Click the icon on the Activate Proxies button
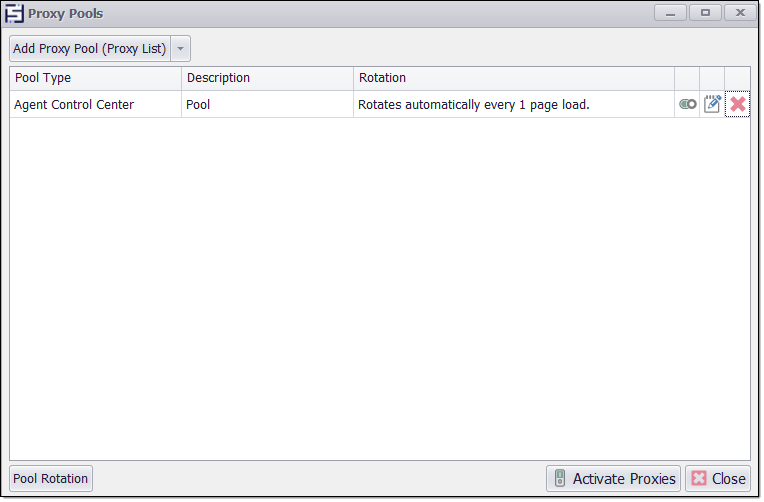 click(560, 479)
